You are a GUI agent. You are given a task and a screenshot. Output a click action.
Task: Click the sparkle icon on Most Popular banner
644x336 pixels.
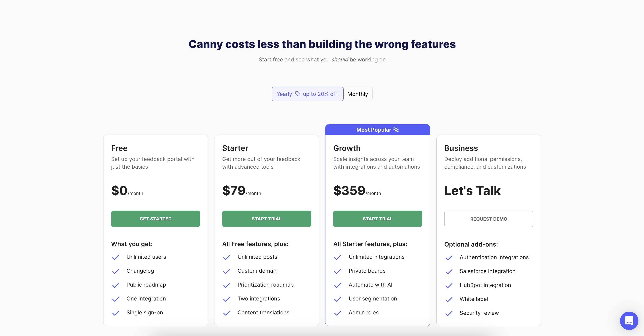(396, 130)
